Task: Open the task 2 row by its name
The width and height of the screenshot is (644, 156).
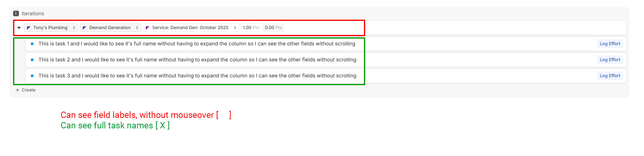Action: pyautogui.click(x=197, y=60)
